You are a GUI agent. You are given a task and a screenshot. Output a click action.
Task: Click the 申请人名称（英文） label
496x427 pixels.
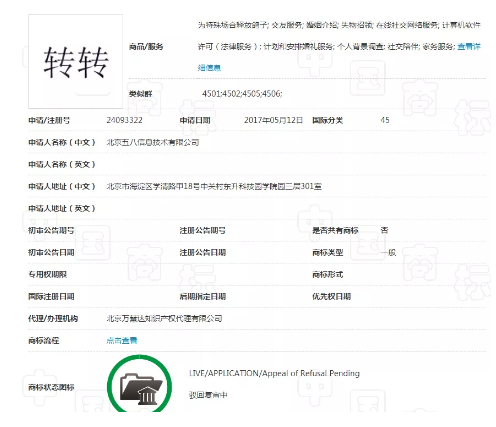point(62,164)
